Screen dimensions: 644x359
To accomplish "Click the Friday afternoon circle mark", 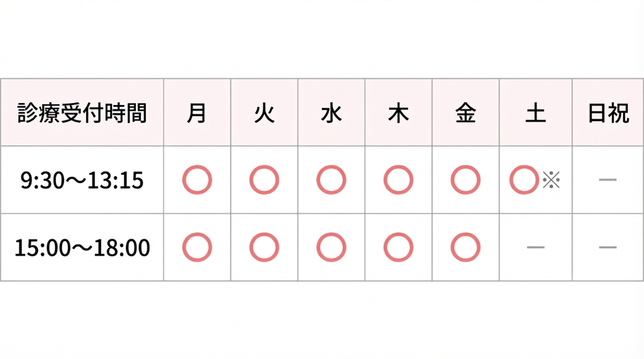I will 465,247.
